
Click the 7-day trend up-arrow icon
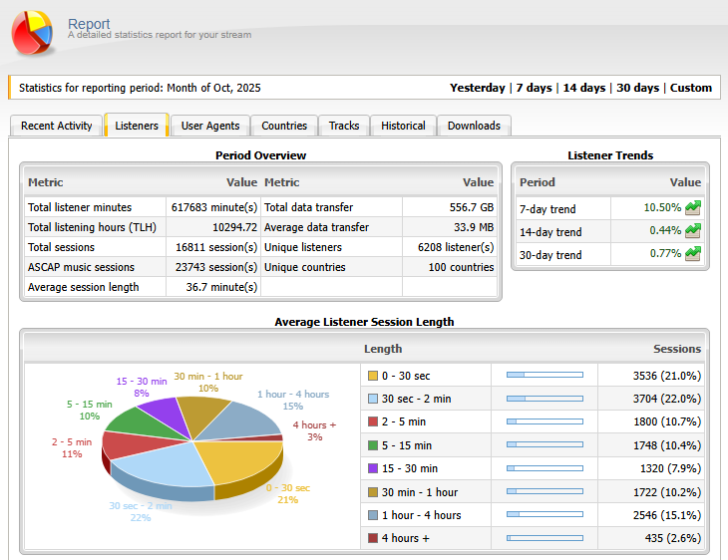[693, 208]
